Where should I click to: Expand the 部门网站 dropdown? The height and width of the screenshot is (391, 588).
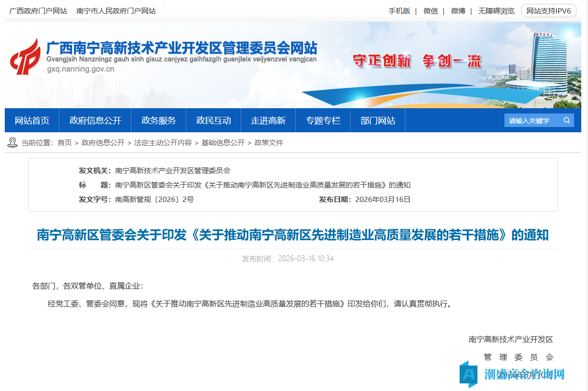coord(378,120)
